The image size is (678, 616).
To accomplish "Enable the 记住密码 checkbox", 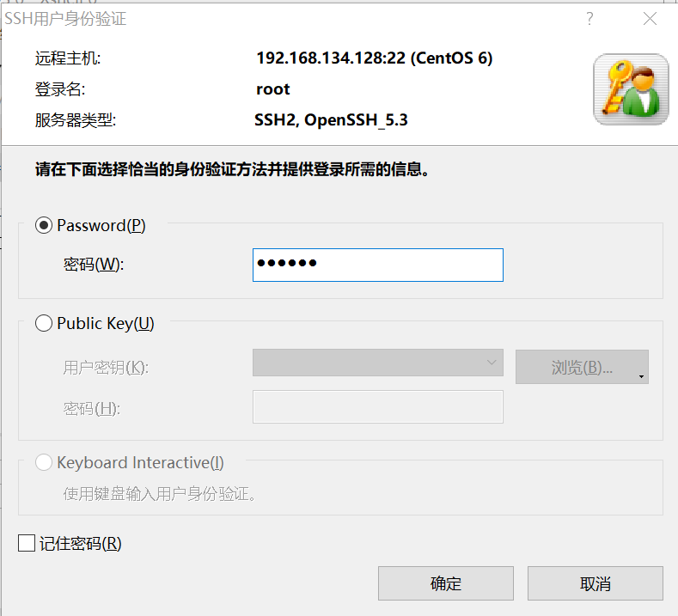I will (x=27, y=543).
